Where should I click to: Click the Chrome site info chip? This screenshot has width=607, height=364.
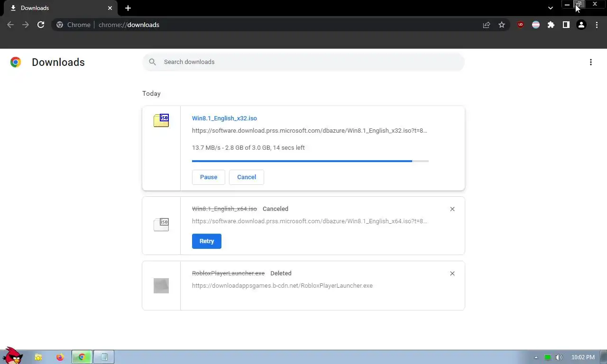[x=73, y=25]
